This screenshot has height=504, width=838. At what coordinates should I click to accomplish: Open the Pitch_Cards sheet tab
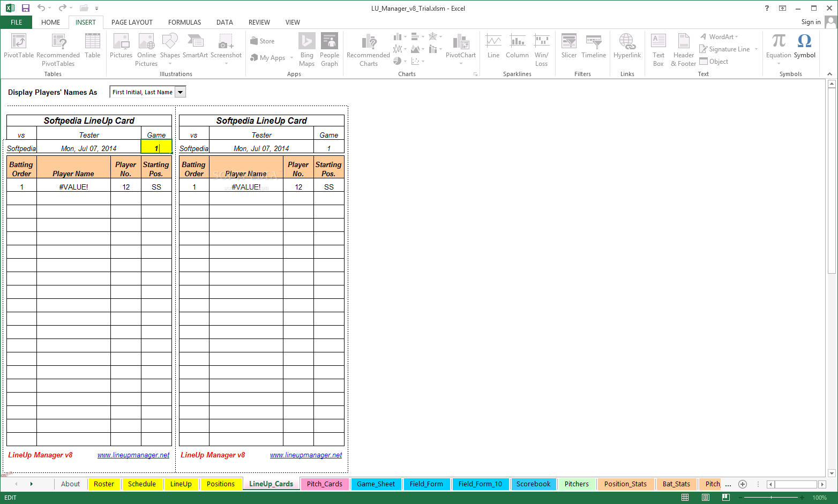(325, 484)
